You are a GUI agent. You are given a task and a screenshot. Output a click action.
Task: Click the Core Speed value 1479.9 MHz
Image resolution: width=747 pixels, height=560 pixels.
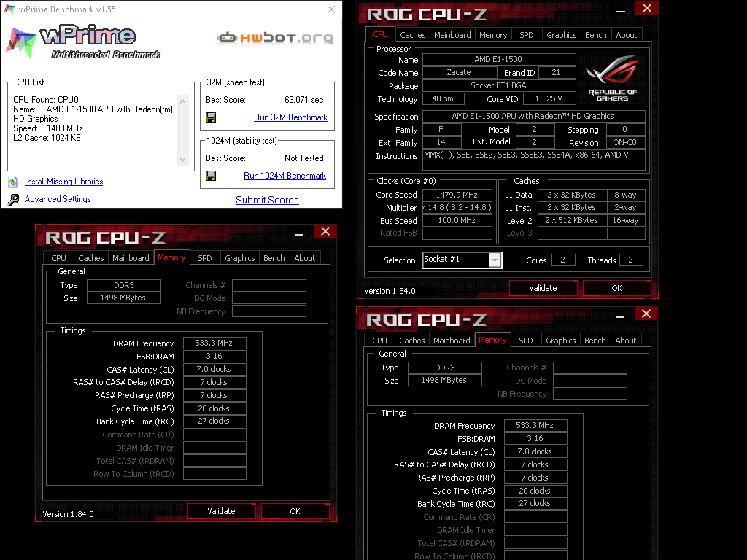coord(457,194)
